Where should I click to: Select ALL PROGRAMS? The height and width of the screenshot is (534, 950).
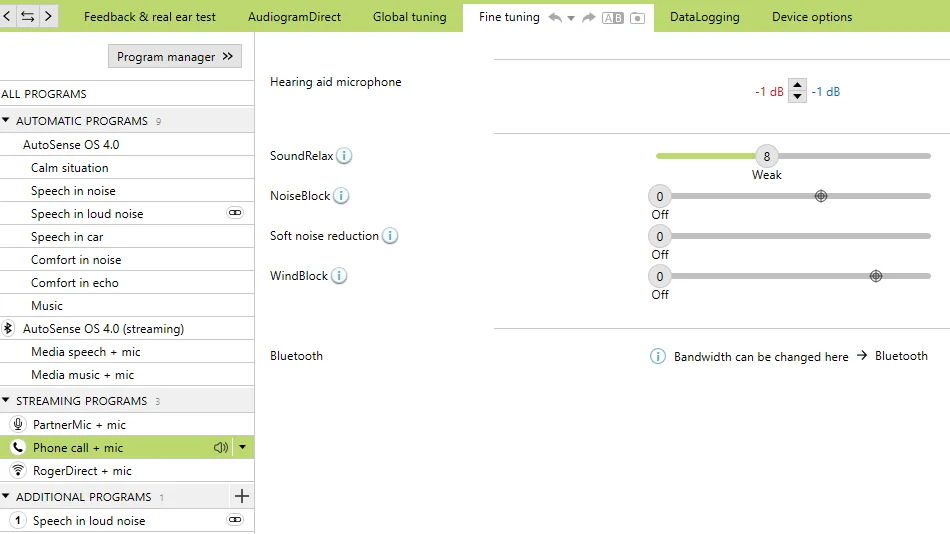pyautogui.click(x=127, y=93)
